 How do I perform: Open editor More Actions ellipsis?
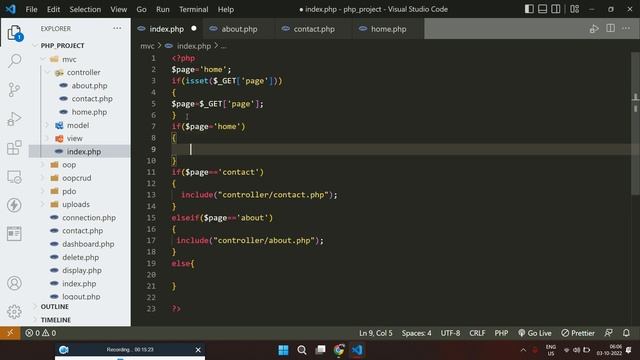point(626,28)
